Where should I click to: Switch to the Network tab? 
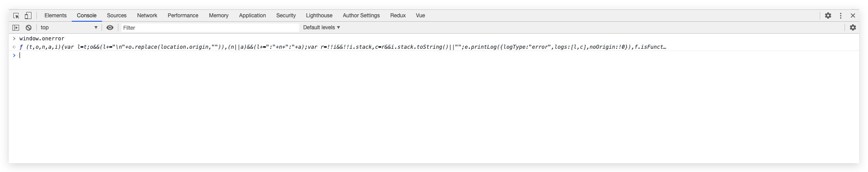[x=147, y=16]
